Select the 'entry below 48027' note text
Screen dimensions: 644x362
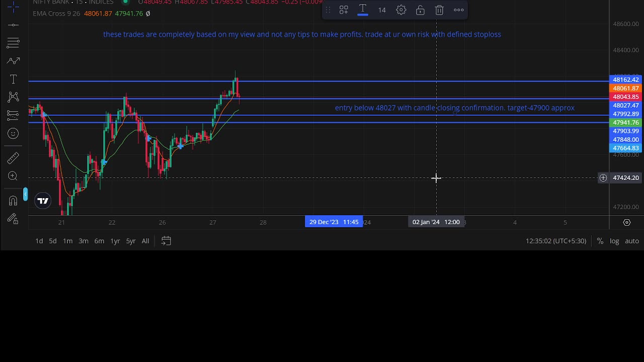click(455, 108)
